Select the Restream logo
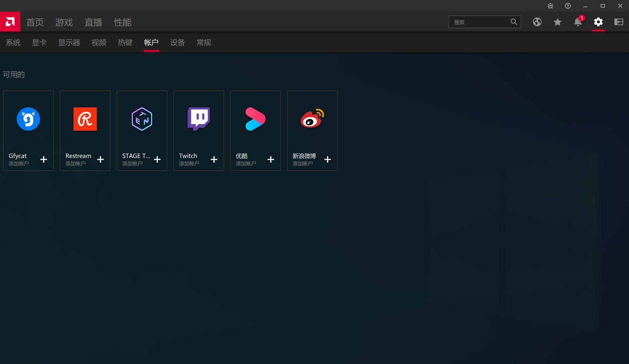This screenshot has height=364, width=629. pos(85,119)
